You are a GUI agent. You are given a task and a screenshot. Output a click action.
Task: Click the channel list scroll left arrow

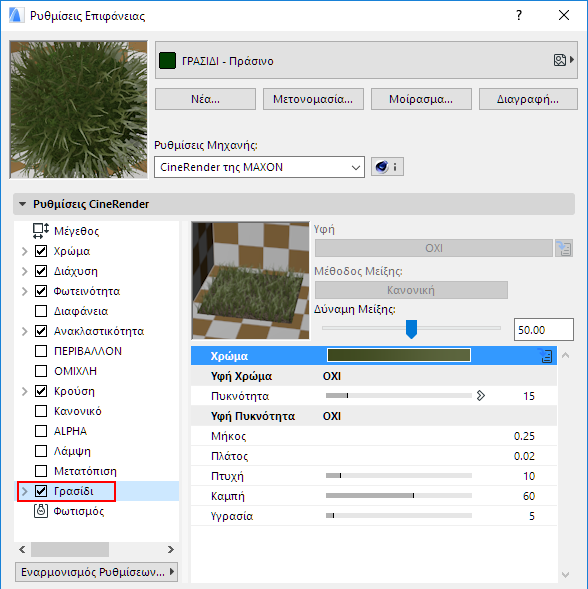pos(22,550)
